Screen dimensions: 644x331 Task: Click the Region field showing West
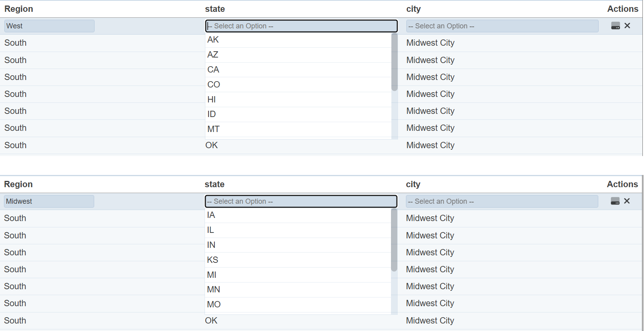(x=49, y=26)
